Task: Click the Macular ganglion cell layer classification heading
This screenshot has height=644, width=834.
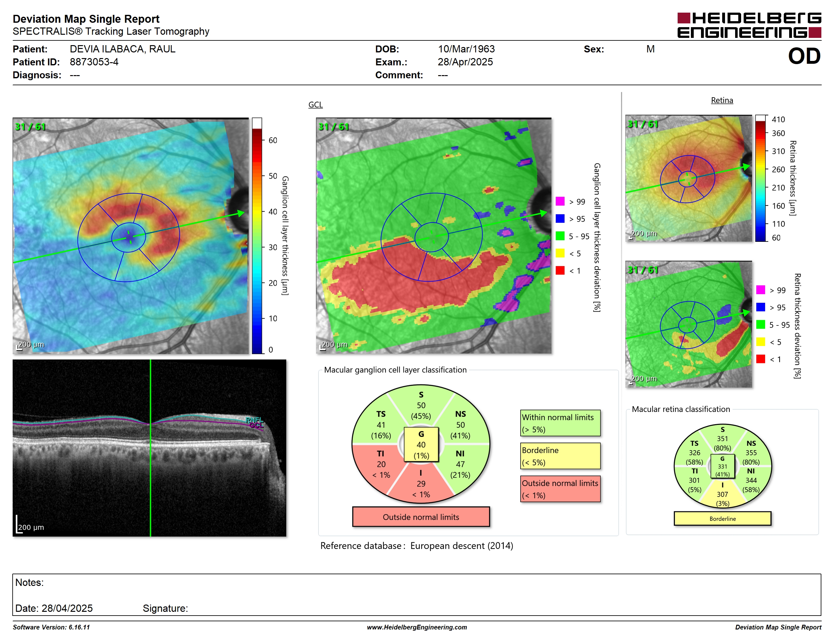Action: [395, 370]
